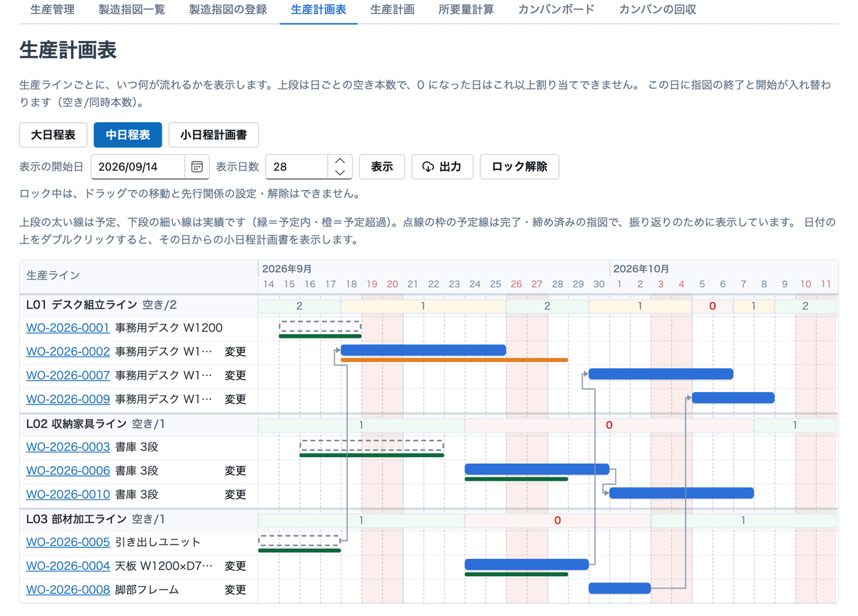This screenshot has height=616, width=858.
Task: Select orange overrun actual line of WO-2026-0002
Action: click(x=454, y=360)
